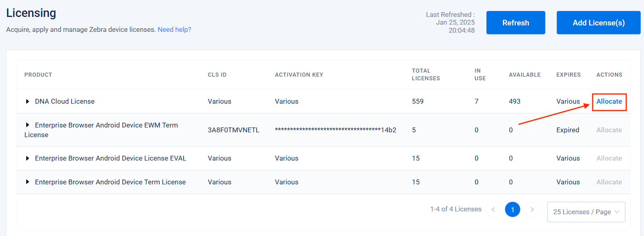Go to previous page arrow
This screenshot has height=236, width=644.
pos(493,209)
